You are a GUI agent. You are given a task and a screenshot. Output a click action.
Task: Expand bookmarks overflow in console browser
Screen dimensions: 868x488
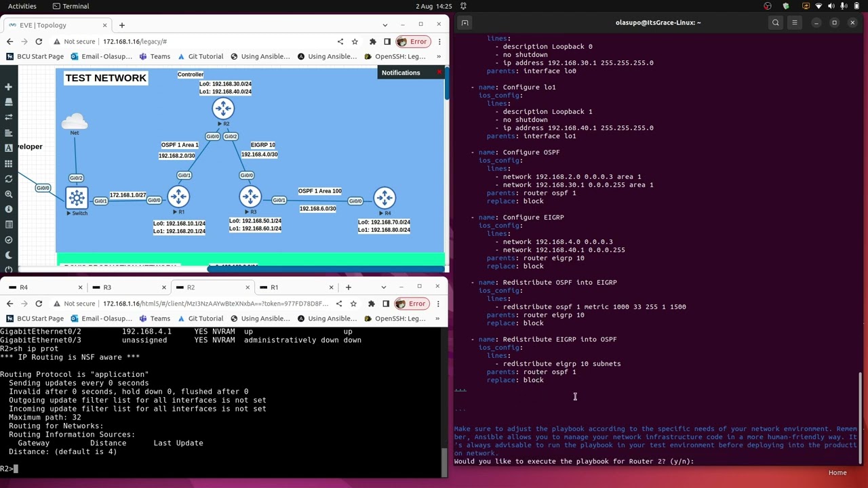[437, 319]
